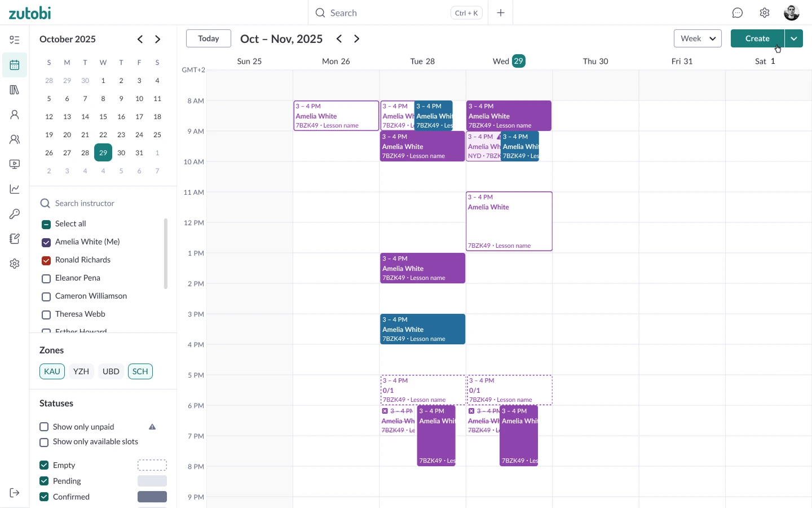Screen dimensions: 812x508
Task: Click the Today button
Action: pyautogui.click(x=209, y=38)
